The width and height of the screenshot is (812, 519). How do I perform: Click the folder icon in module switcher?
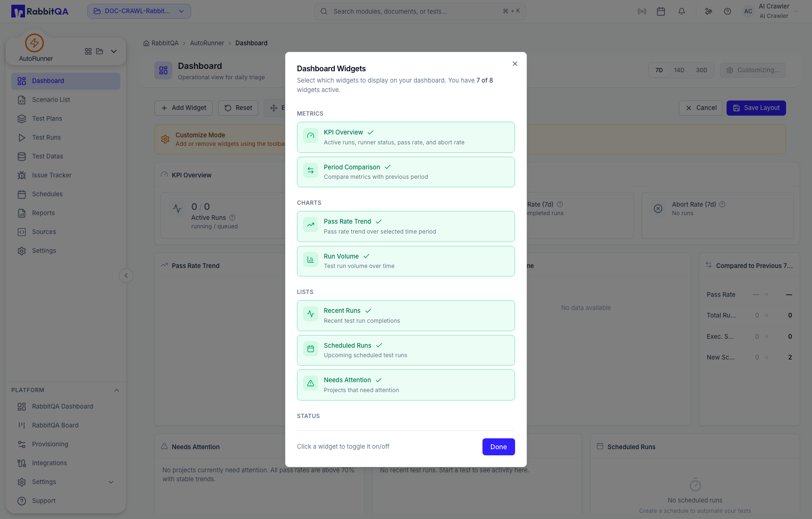[100, 51]
